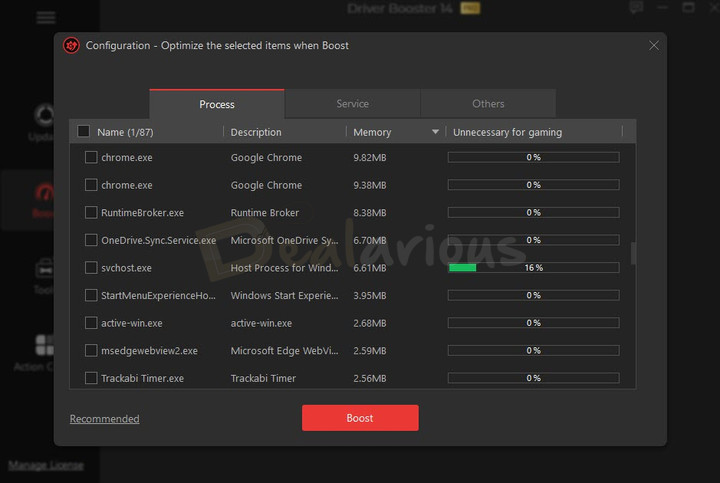Sort by Unnecessary for gaming header

pyautogui.click(x=507, y=132)
